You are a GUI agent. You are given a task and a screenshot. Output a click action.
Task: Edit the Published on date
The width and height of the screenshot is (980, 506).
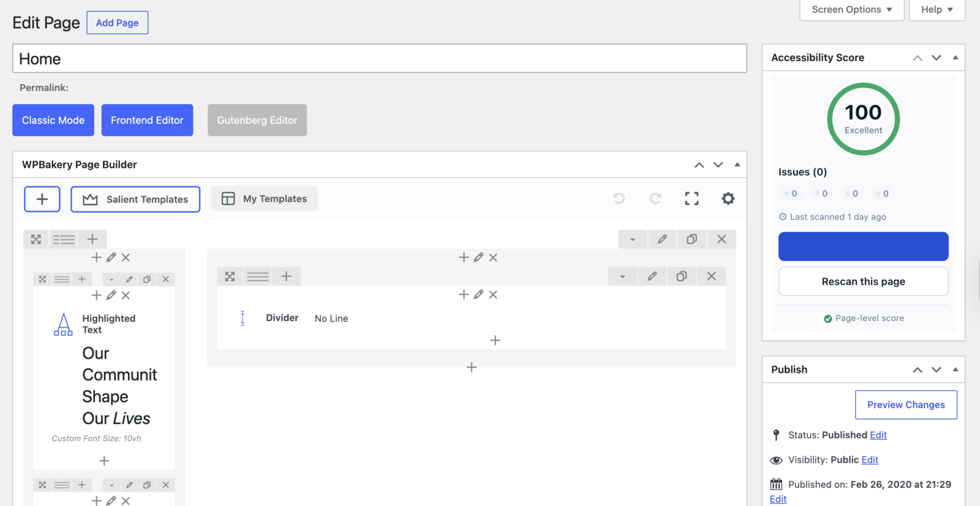[x=778, y=499]
